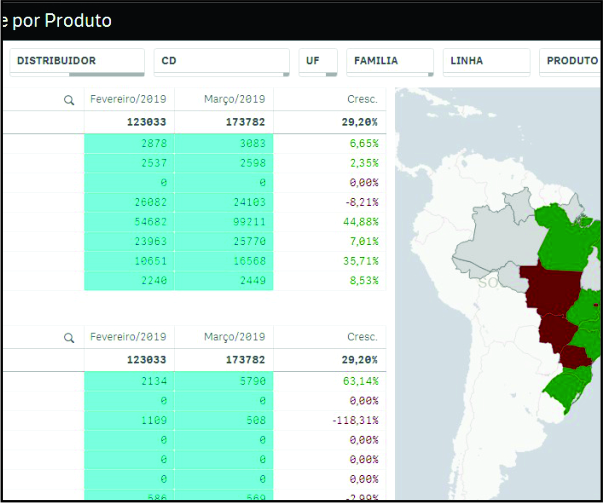The height and width of the screenshot is (503, 603).
Task: Click the search icon in the upper table
Action: click(68, 100)
